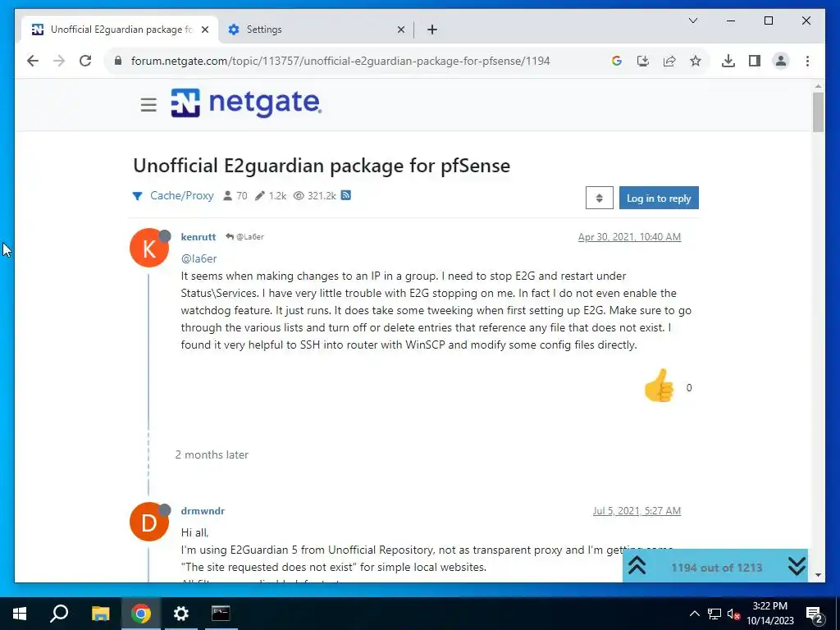840x630 pixels.
Task: Open Jul 5, 2021 post timestamp
Action: tap(637, 510)
